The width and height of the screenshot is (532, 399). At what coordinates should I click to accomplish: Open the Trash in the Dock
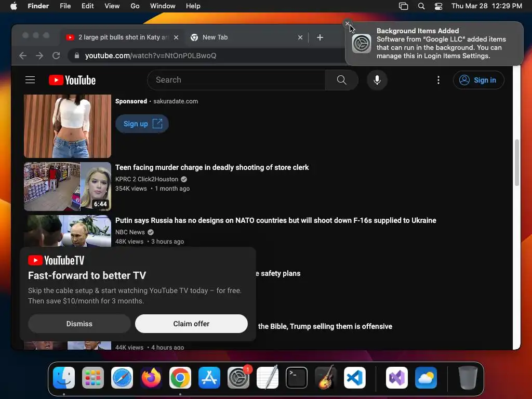coord(468,378)
